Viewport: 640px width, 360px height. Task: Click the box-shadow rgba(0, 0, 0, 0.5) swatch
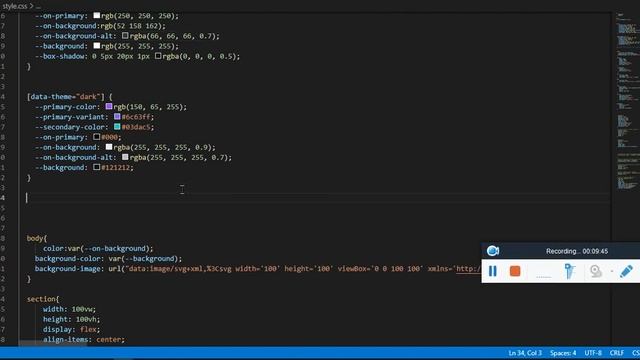click(158, 56)
